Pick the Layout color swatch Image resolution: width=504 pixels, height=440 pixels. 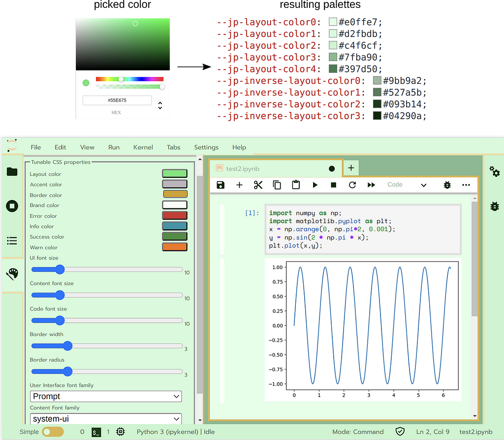(x=175, y=173)
